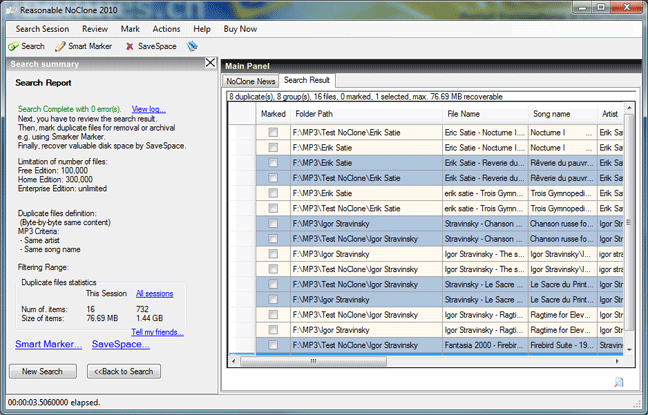The width and height of the screenshot is (648, 415).
Task: Click the blue tag toolbar icon
Action: pyautogui.click(x=192, y=46)
